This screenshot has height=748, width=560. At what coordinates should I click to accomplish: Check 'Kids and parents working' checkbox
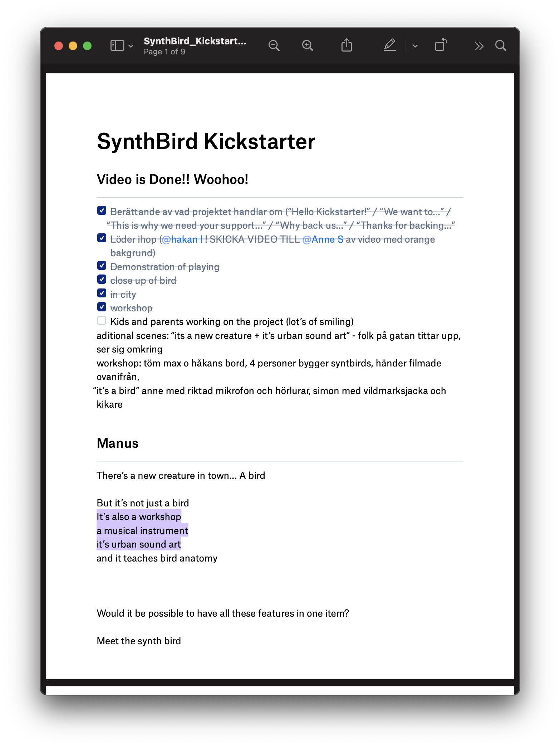point(102,321)
